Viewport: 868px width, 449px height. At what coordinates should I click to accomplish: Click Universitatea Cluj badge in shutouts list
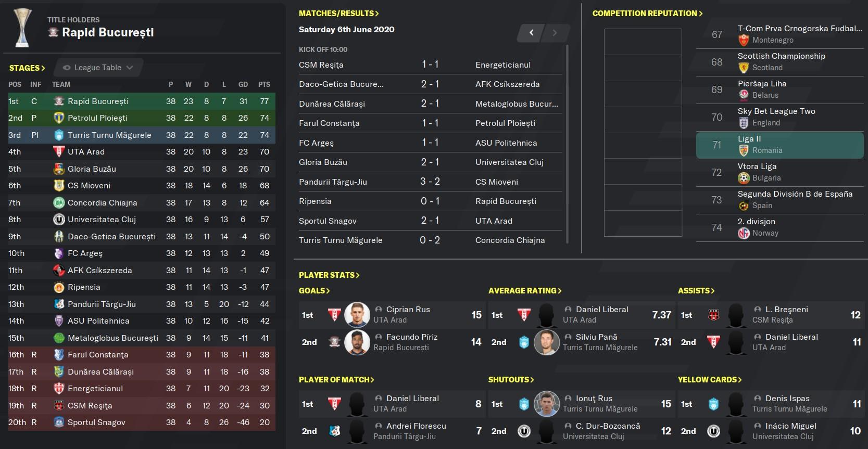524,431
